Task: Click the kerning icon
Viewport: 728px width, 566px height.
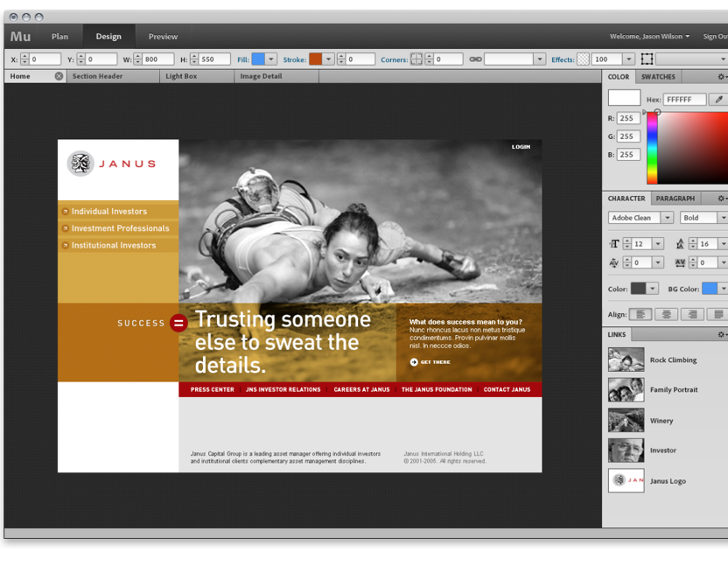Action: tap(613, 262)
